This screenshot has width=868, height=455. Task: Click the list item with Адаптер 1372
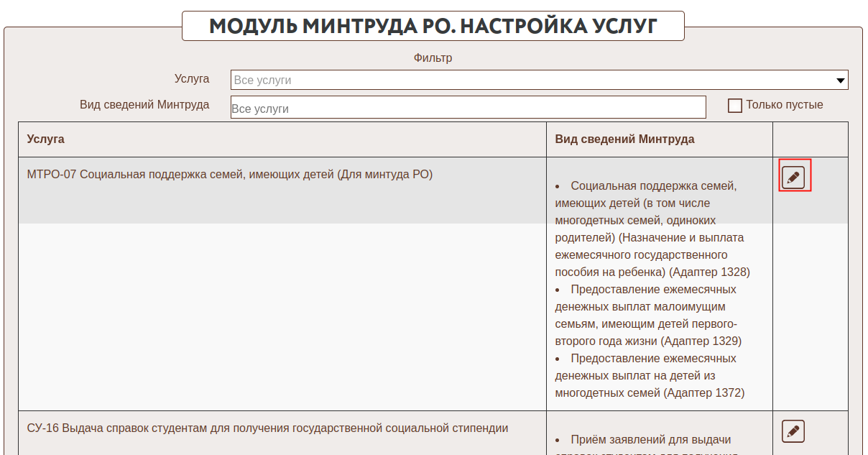[650, 376]
